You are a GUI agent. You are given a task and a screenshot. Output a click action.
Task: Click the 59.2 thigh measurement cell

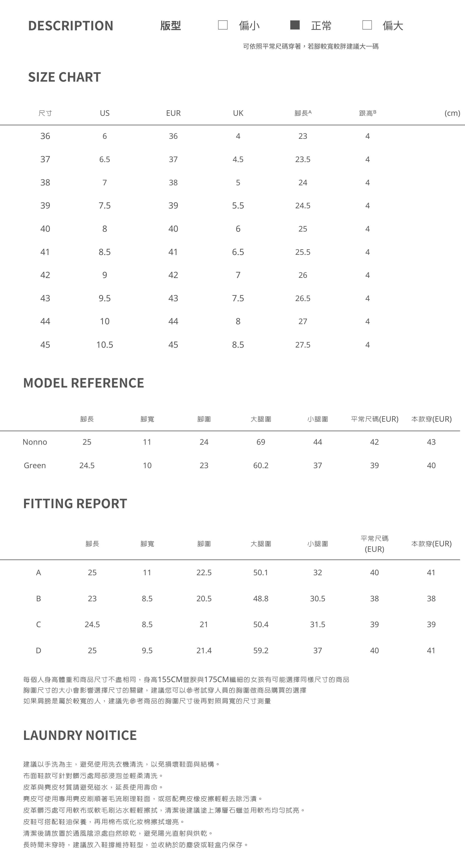[x=261, y=650]
